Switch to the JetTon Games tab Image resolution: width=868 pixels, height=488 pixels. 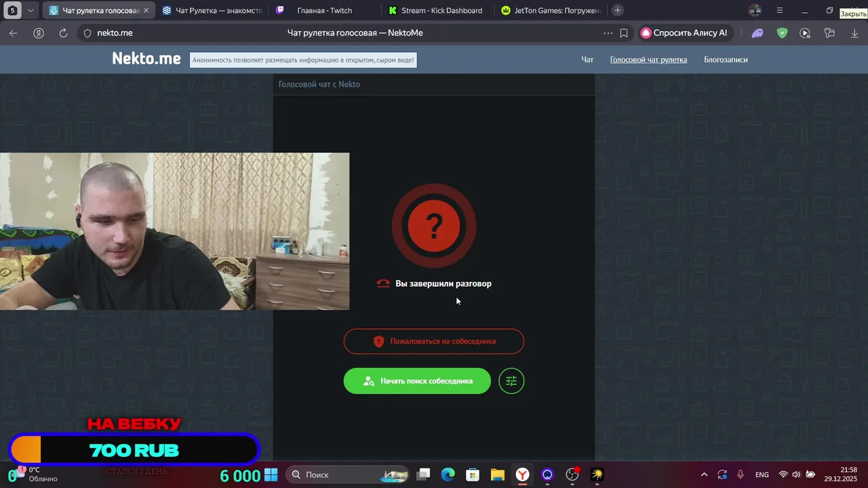551,10
